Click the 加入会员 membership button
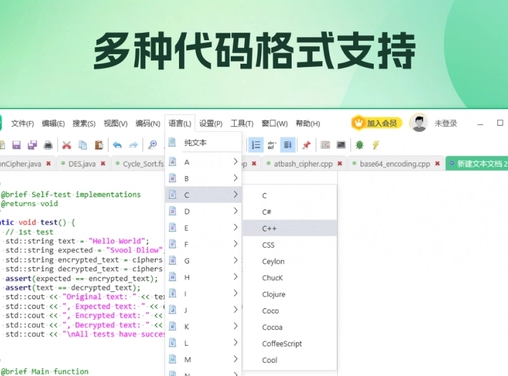The width and height of the screenshot is (508, 376). point(377,123)
